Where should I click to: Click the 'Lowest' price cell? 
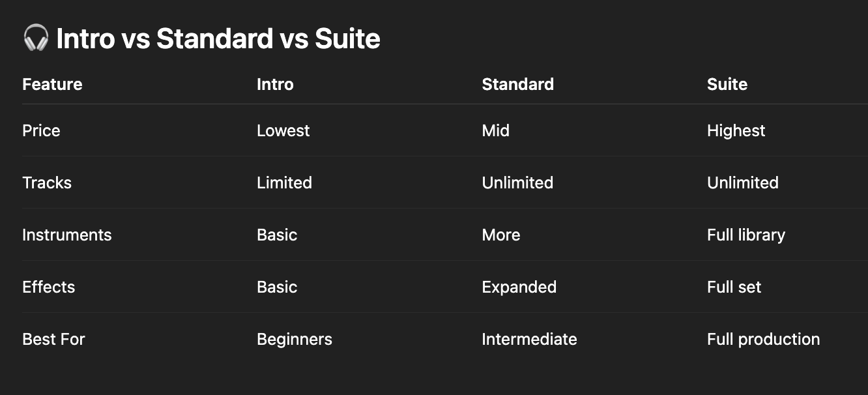283,130
